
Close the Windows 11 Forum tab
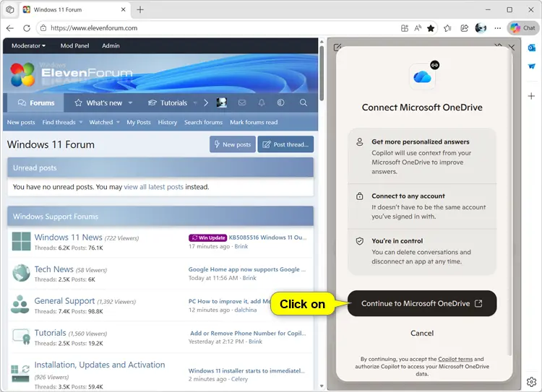[123, 9]
